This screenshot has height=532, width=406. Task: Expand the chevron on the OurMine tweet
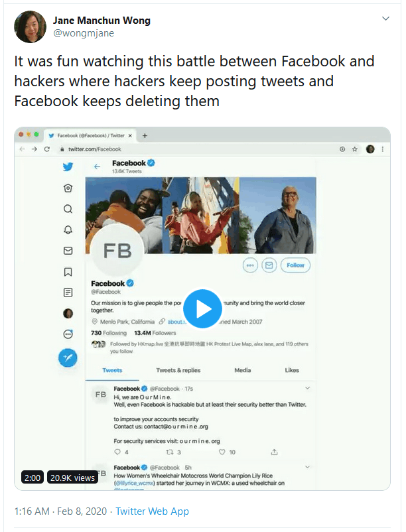point(307,388)
